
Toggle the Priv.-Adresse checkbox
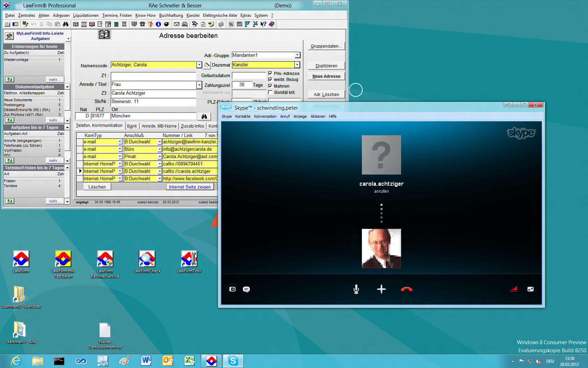pos(270,73)
